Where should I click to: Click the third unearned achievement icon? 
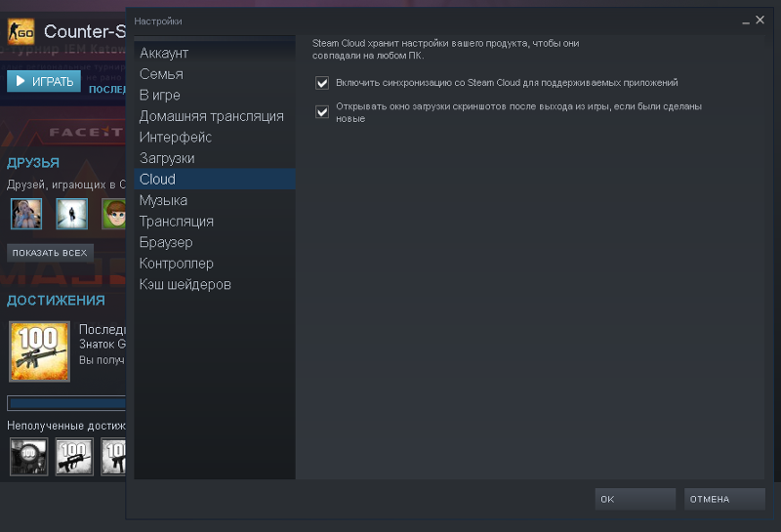click(x=113, y=456)
